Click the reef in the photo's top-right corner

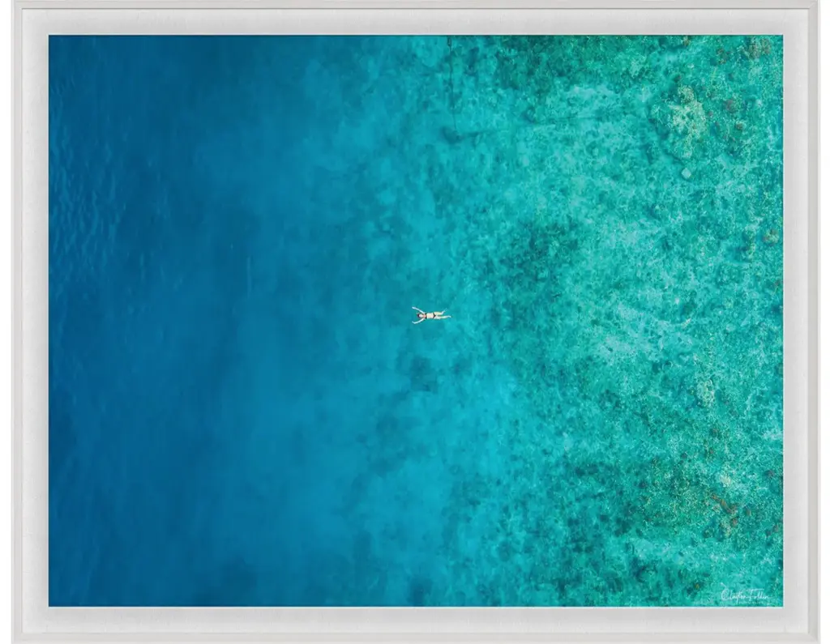tap(754, 57)
